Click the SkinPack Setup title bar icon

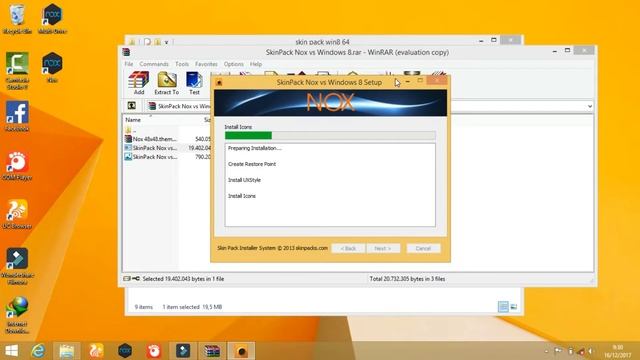219,82
